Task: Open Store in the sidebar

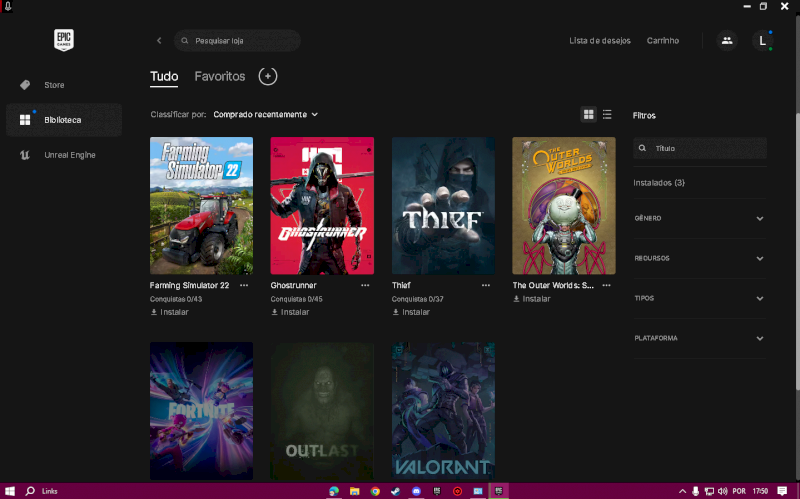Action: point(54,85)
